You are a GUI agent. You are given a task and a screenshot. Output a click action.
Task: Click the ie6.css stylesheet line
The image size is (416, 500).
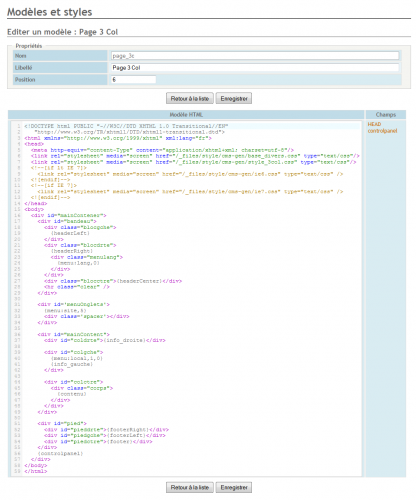[x=190, y=174]
